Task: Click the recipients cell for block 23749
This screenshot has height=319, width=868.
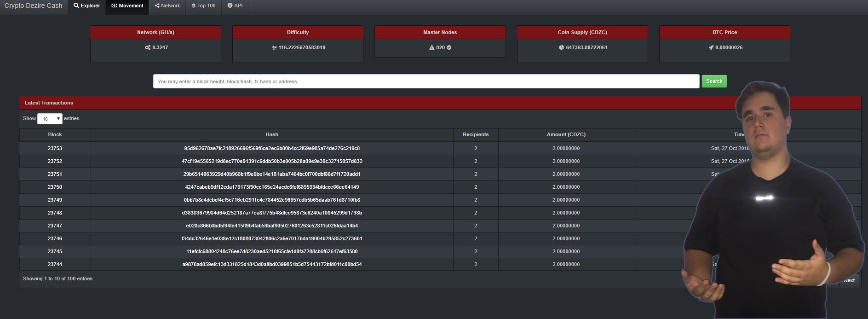Action: (476, 200)
